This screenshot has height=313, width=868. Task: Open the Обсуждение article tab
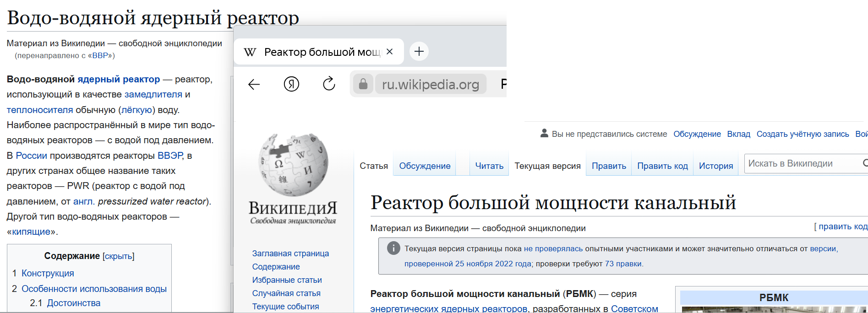pyautogui.click(x=425, y=166)
